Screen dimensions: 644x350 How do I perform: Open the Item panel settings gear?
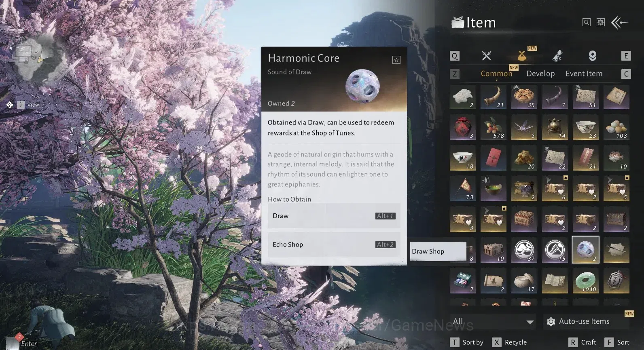601,23
